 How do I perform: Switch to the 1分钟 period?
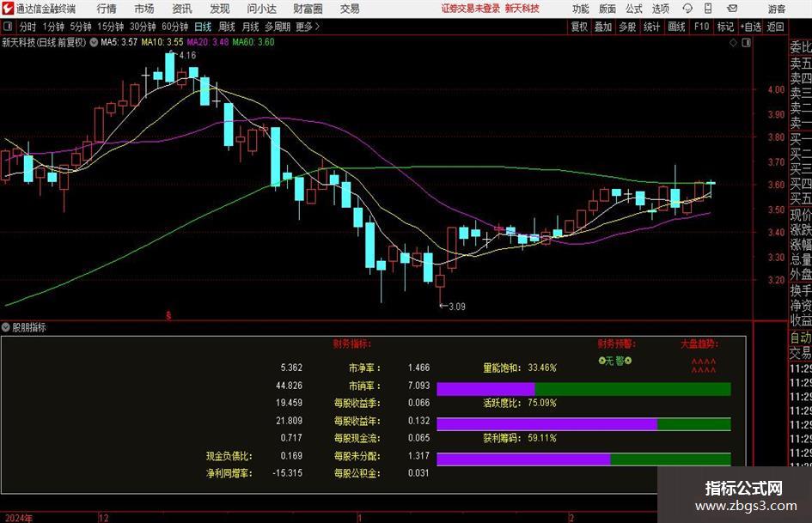[52, 27]
